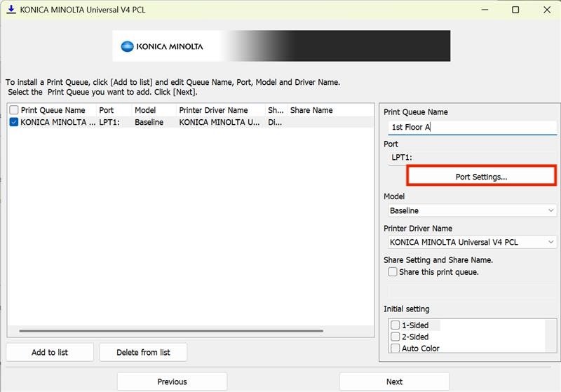Click the Port column header
This screenshot has width=561, height=392.
(x=107, y=110)
